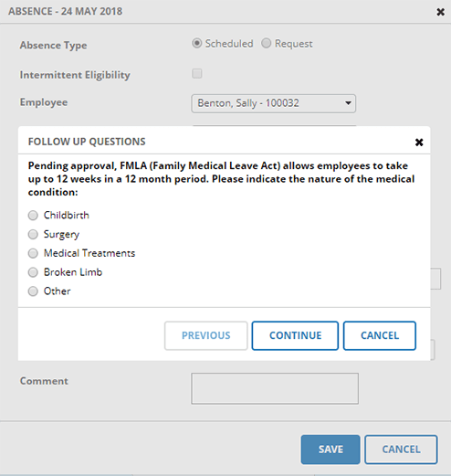Click the Continue button
The width and height of the screenshot is (451, 476).
point(295,335)
